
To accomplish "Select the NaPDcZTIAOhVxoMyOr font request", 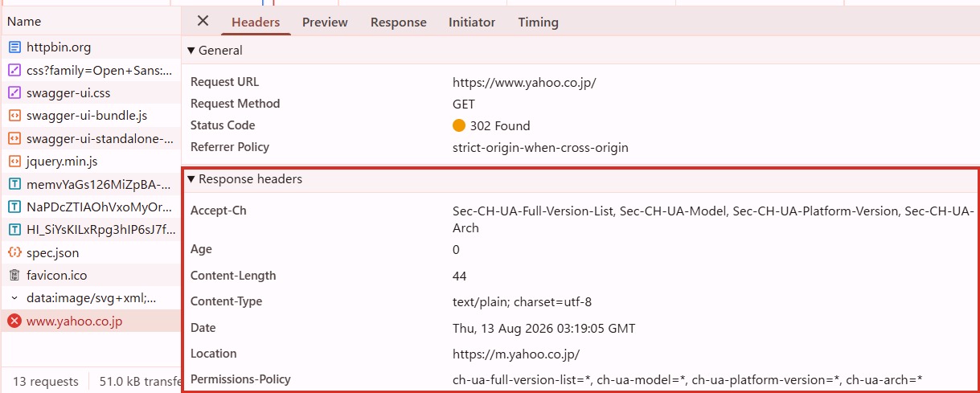I will (91, 207).
